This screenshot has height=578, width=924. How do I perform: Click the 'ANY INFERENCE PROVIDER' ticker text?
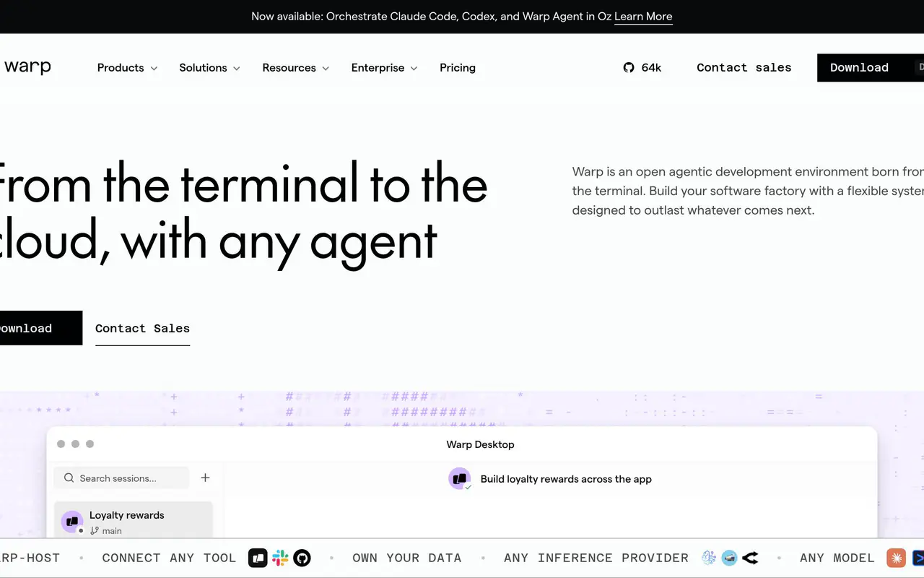[x=596, y=558]
